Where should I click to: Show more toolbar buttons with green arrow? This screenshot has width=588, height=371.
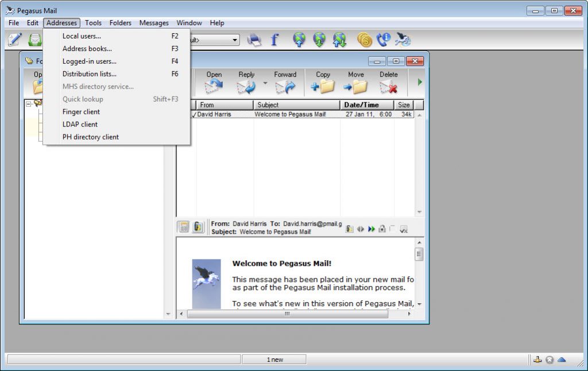420,82
